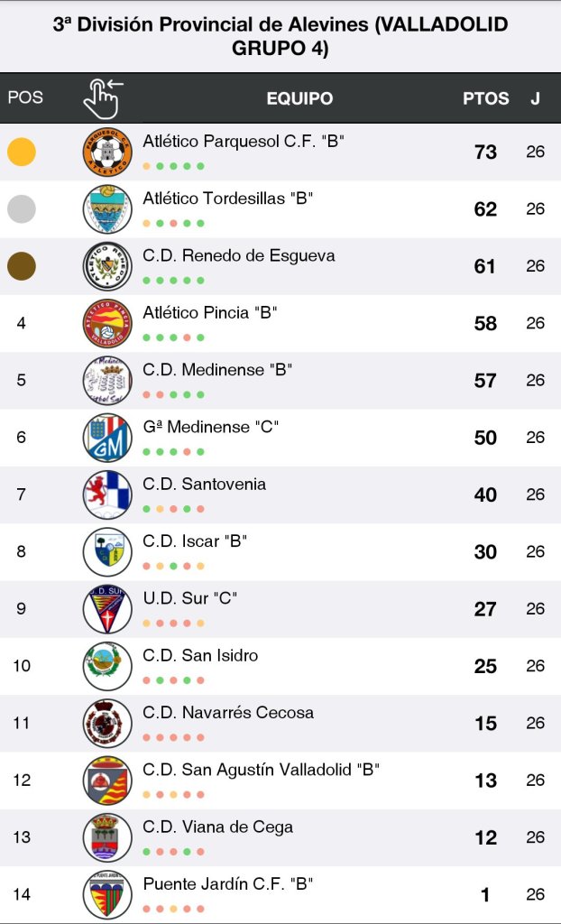561x924 pixels.
Task: Open C.D. San Isidro team page
Action: [200, 656]
